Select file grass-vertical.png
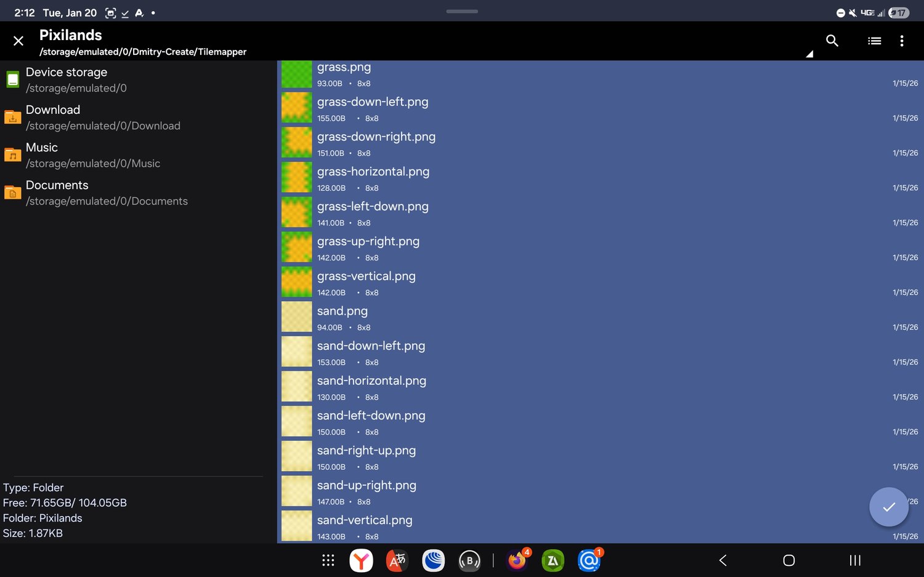 click(x=601, y=283)
